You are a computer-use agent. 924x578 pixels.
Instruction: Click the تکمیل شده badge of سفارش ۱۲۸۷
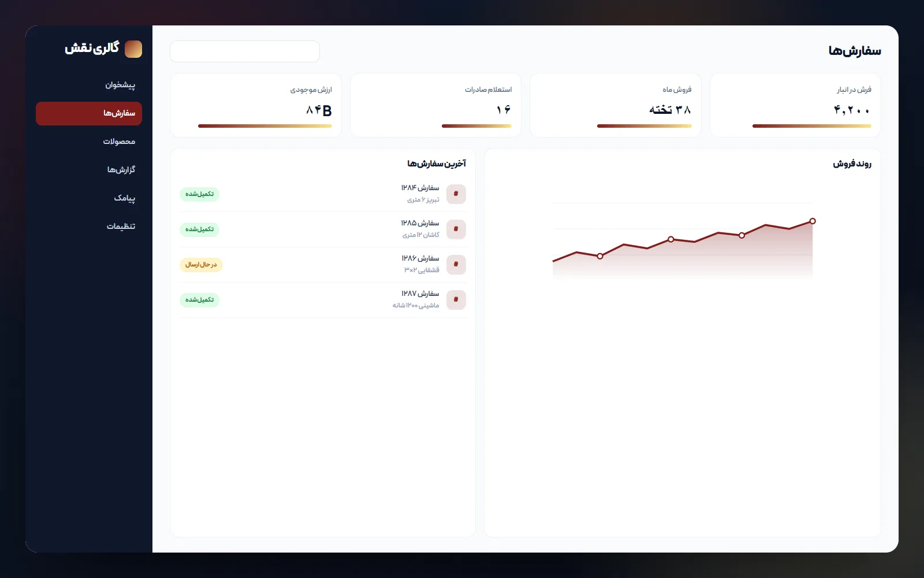coord(199,300)
